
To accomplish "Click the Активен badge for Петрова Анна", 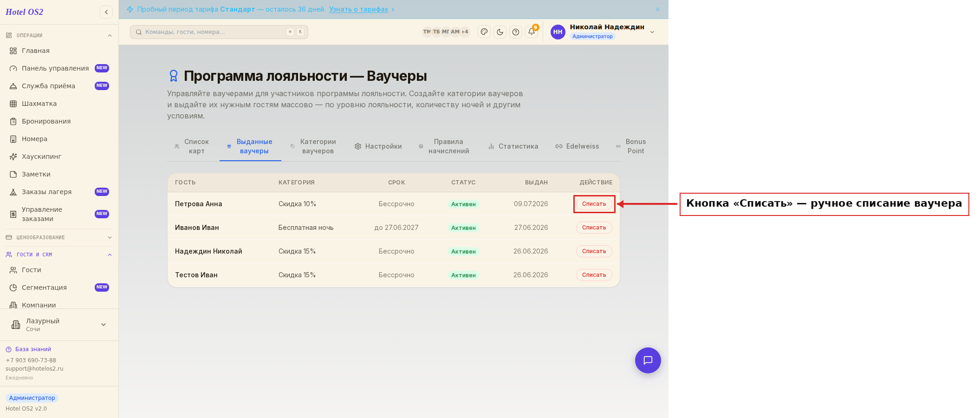I will pos(463,204).
